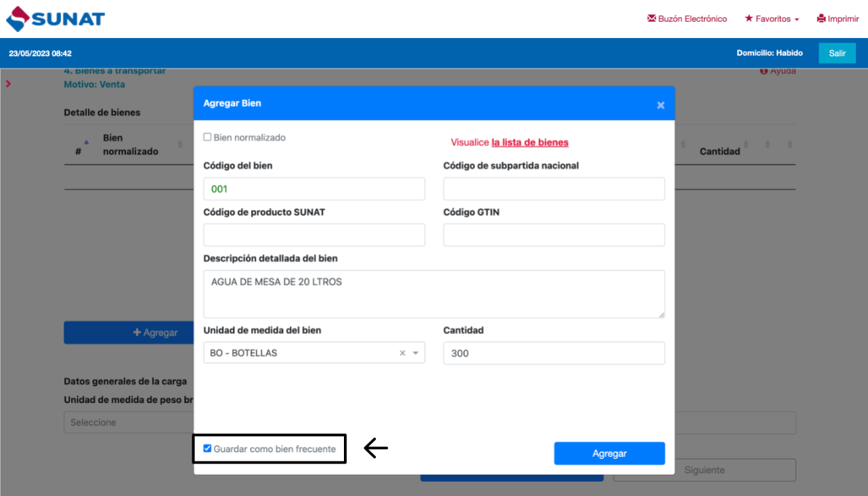Click the SUNAT logo

pyautogui.click(x=56, y=18)
